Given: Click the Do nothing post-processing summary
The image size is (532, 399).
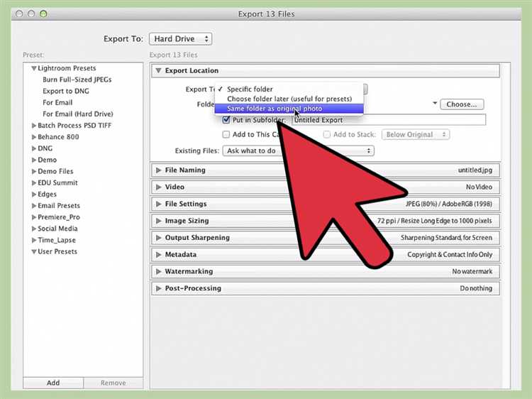Looking at the screenshot, I should [476, 288].
